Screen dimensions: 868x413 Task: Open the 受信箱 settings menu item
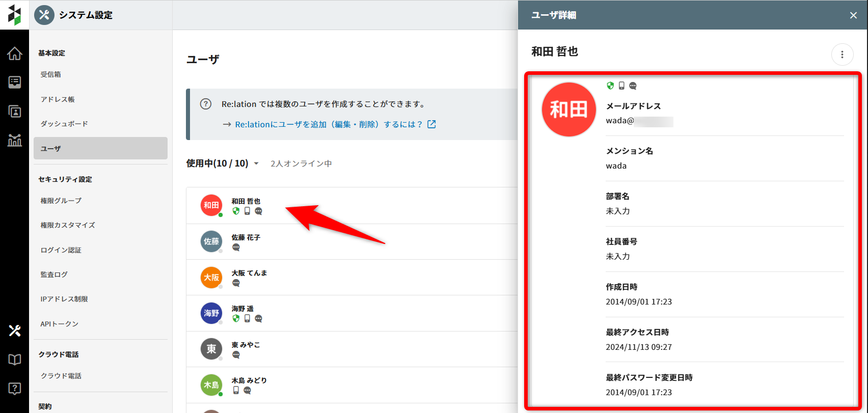point(51,74)
